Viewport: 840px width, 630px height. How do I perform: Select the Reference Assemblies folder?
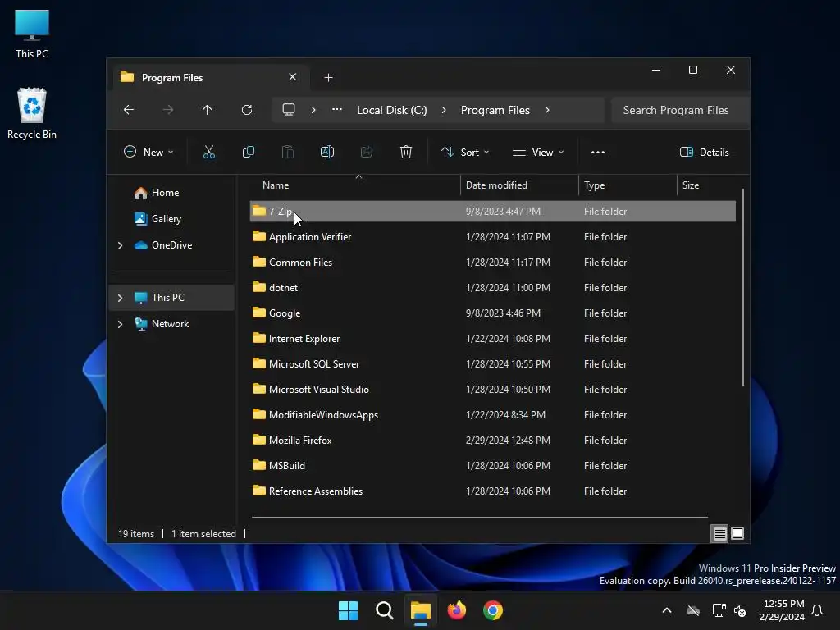click(493, 491)
